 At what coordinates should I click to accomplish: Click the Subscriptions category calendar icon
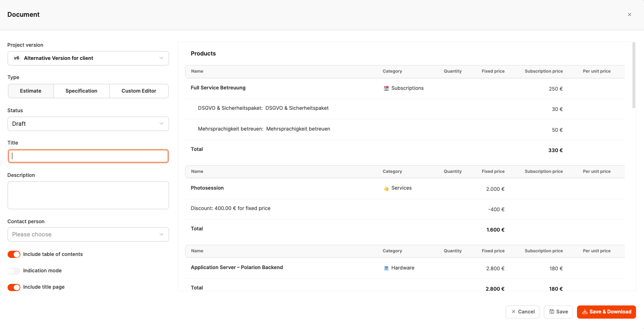tap(386, 88)
